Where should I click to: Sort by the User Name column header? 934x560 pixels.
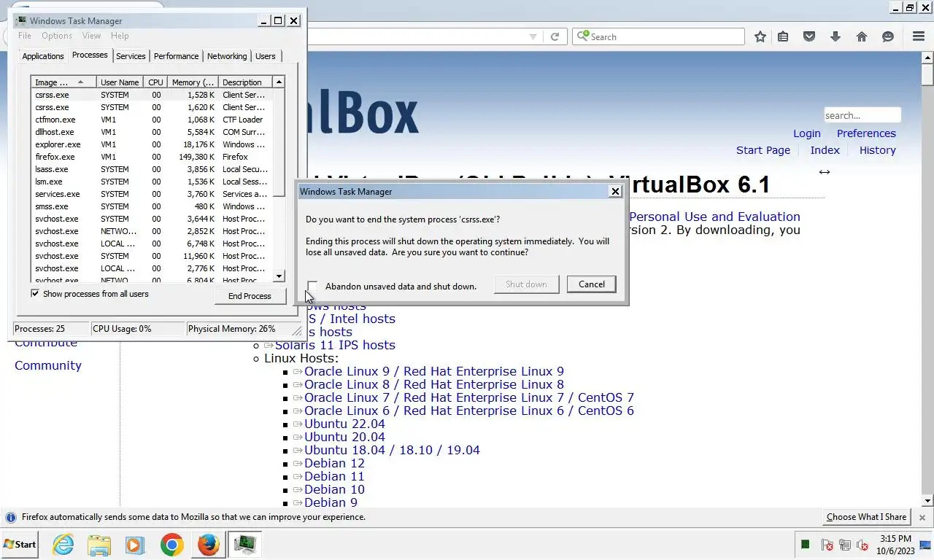[x=120, y=82]
